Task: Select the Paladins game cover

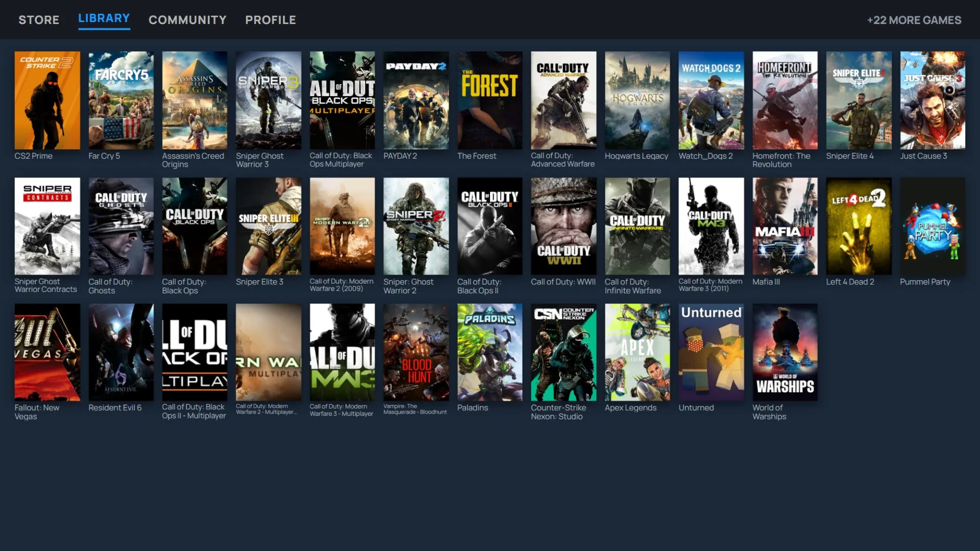Action: point(490,352)
